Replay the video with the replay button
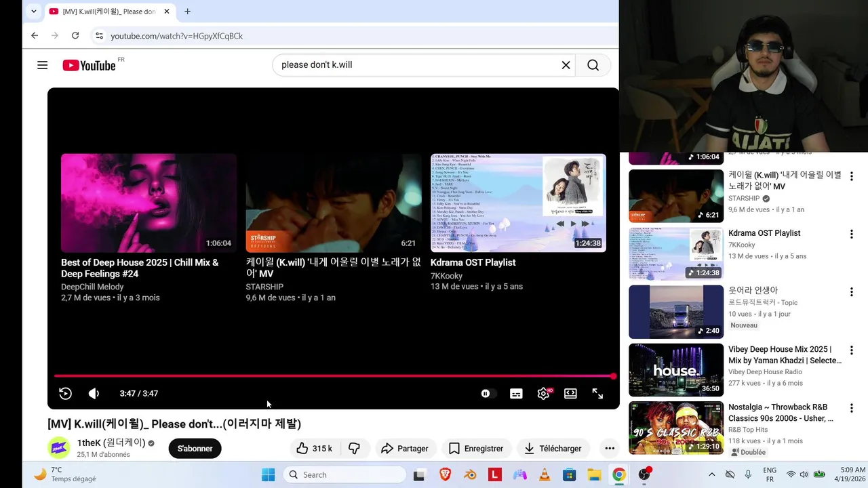The image size is (868, 488). 65,393
